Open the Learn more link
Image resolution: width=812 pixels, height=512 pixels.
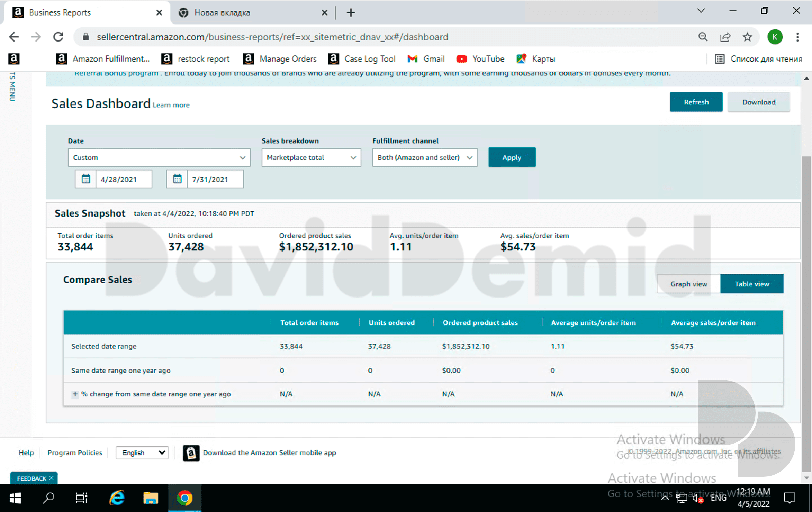point(171,105)
